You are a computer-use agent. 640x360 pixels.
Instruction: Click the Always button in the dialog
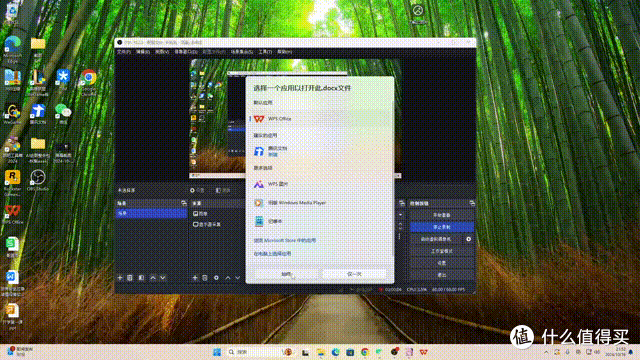286,274
